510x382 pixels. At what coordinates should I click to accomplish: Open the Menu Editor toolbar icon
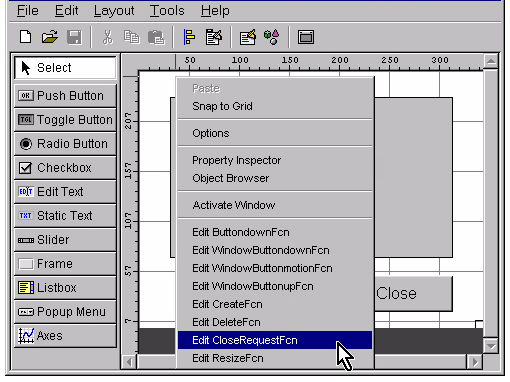[x=214, y=37]
